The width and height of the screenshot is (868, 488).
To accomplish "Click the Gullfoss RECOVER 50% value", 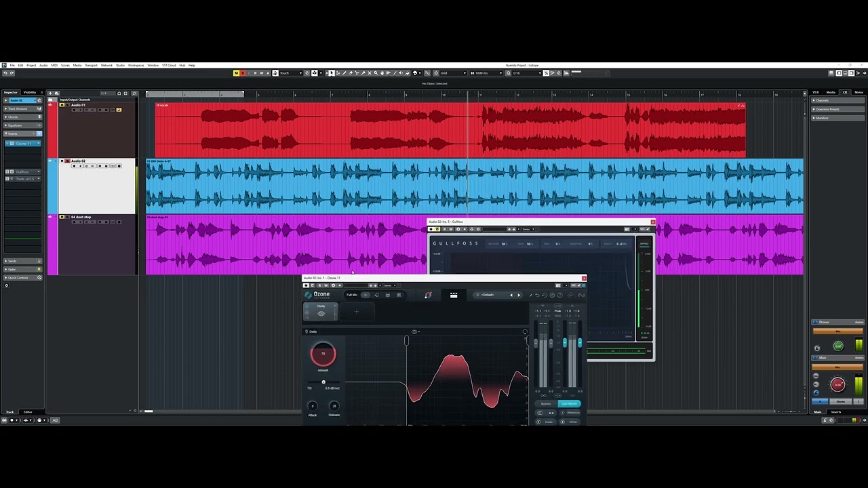I will 505,244.
